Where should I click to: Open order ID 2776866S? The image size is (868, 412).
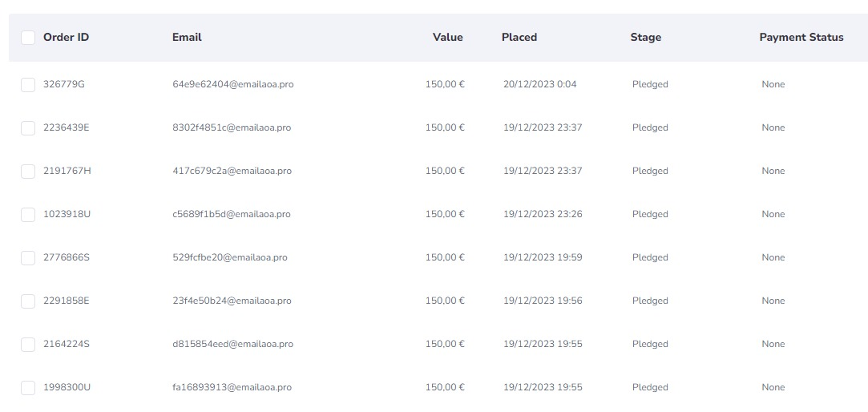point(67,257)
